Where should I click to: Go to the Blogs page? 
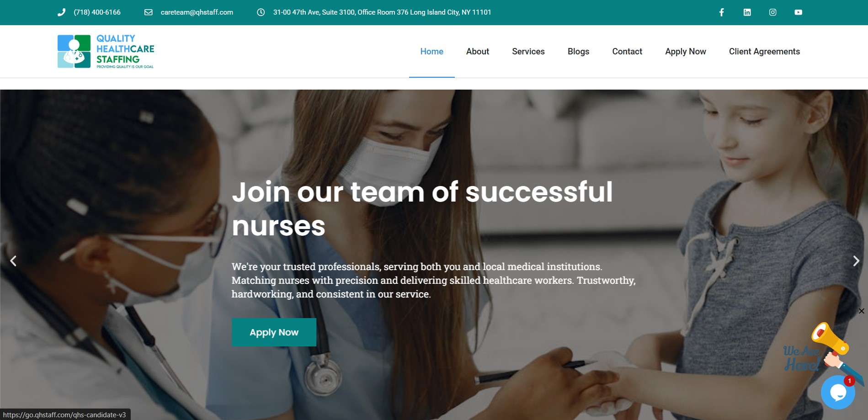[x=578, y=52]
